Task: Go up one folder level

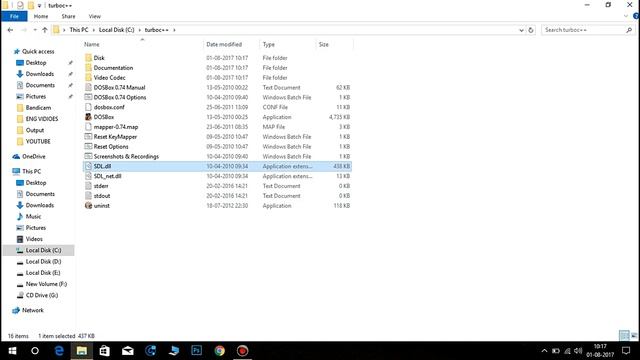Action: tap(45, 30)
